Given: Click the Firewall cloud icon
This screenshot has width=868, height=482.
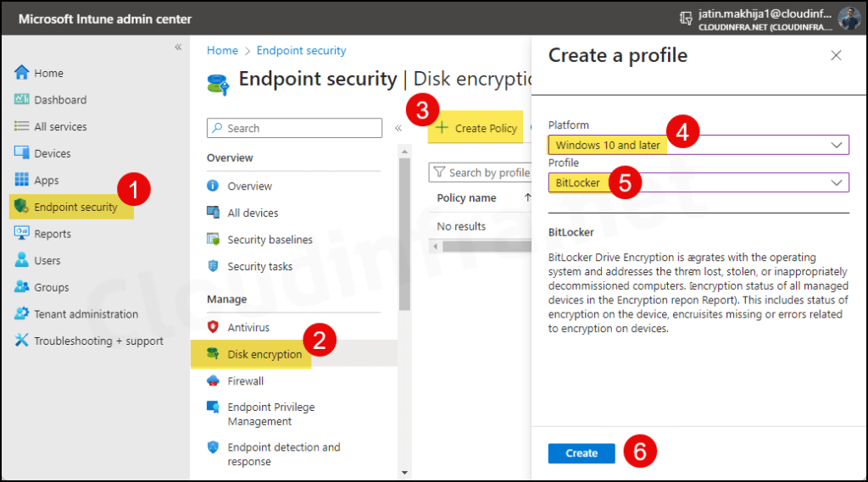Looking at the screenshot, I should [x=213, y=380].
